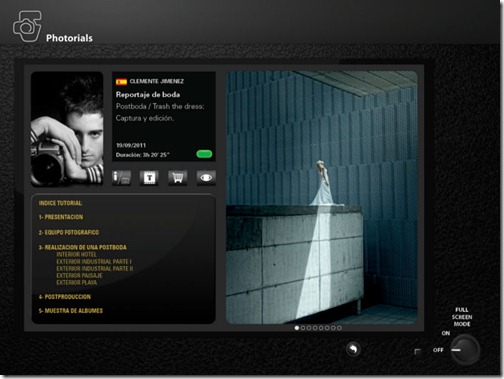Turn the full screen mode knob
This screenshot has height=379, width=504.
[x=465, y=350]
